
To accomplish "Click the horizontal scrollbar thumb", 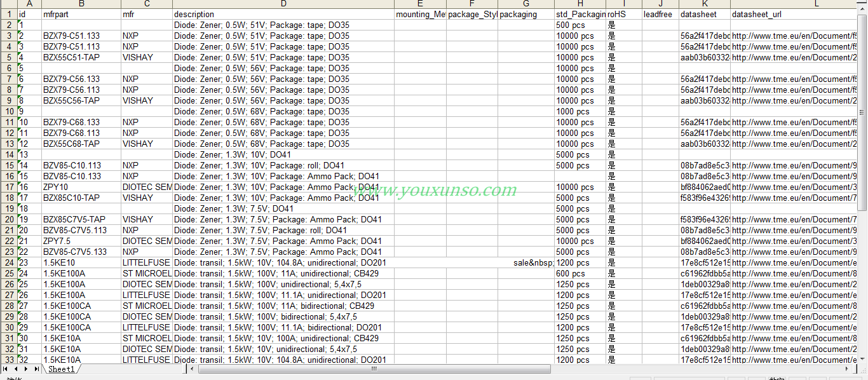I will [374, 369].
